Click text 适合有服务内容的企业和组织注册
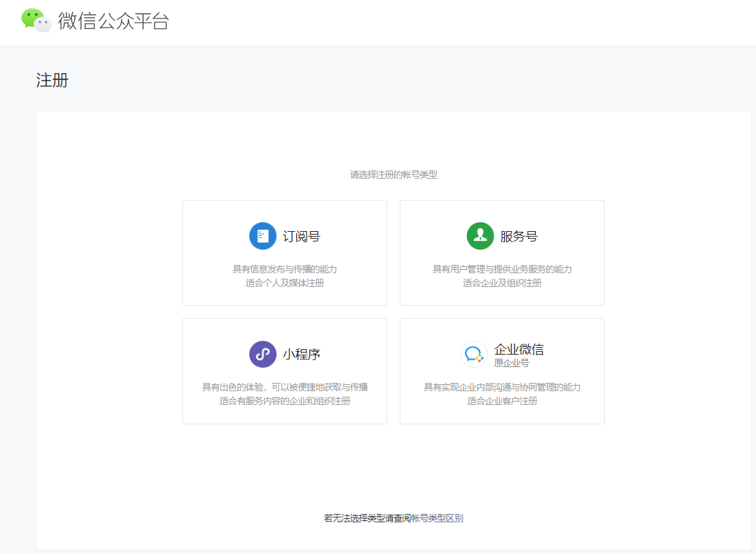The height and width of the screenshot is (554, 756). point(284,402)
